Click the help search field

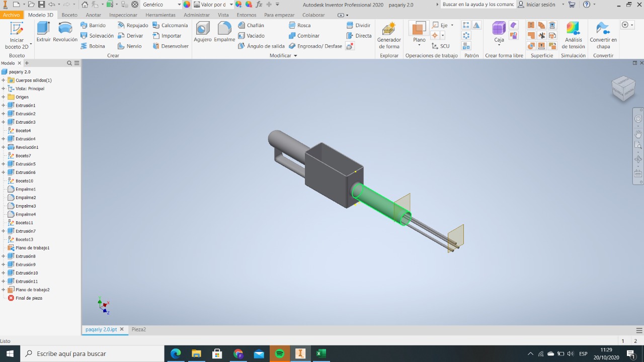click(478, 5)
